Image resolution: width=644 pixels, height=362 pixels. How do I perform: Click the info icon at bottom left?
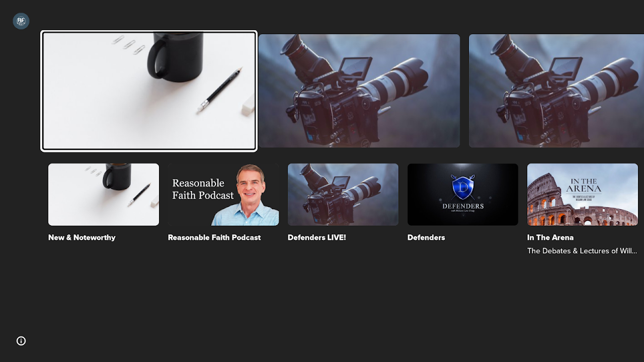coord(21,341)
